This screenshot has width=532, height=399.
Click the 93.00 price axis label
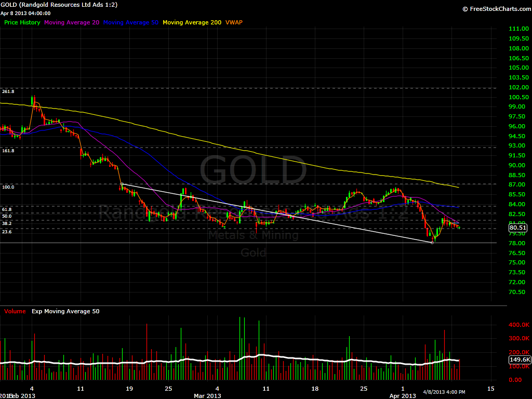tap(517, 145)
